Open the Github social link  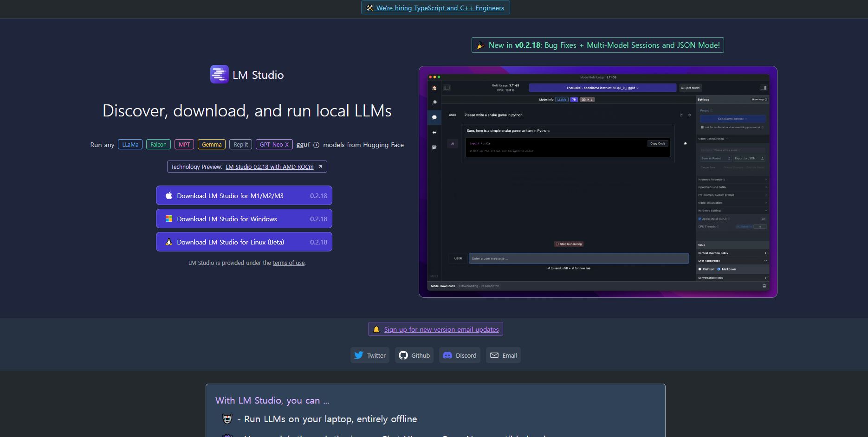(414, 355)
